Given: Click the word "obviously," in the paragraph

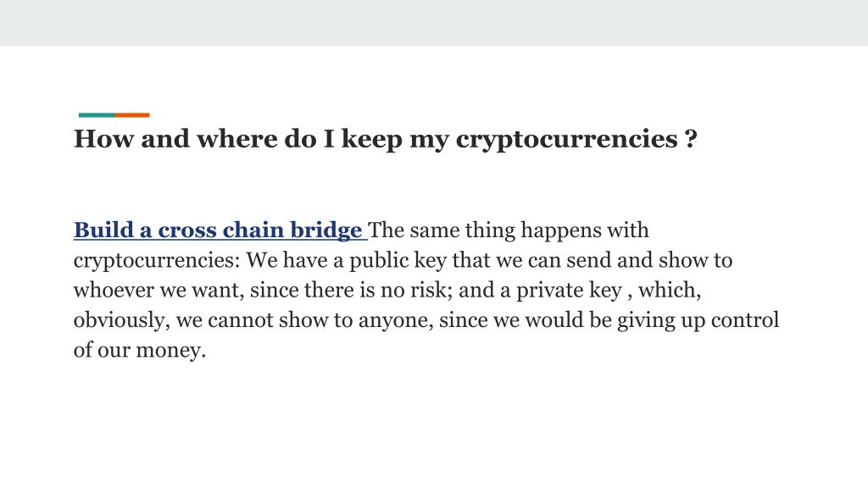Looking at the screenshot, I should click(122, 320).
